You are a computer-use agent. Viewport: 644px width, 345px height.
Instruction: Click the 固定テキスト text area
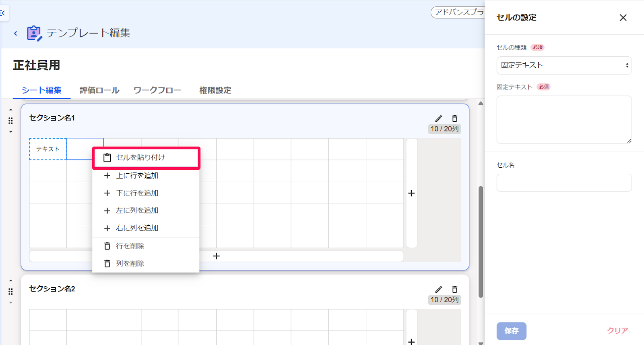[564, 120]
